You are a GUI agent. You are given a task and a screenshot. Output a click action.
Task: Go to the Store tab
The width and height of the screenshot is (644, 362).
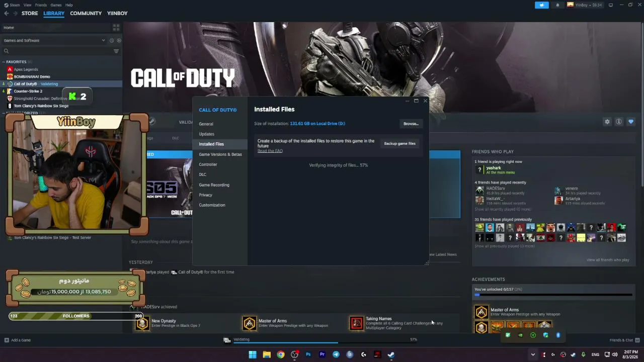tap(30, 13)
